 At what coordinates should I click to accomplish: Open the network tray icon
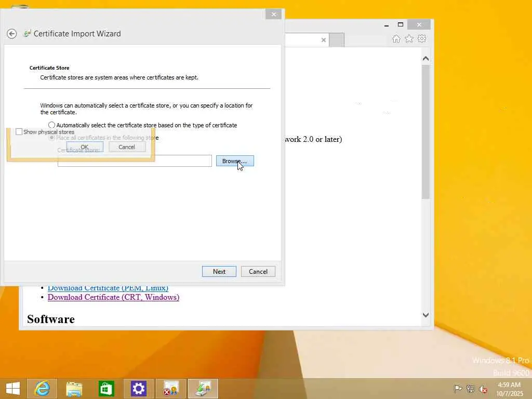[x=470, y=389]
